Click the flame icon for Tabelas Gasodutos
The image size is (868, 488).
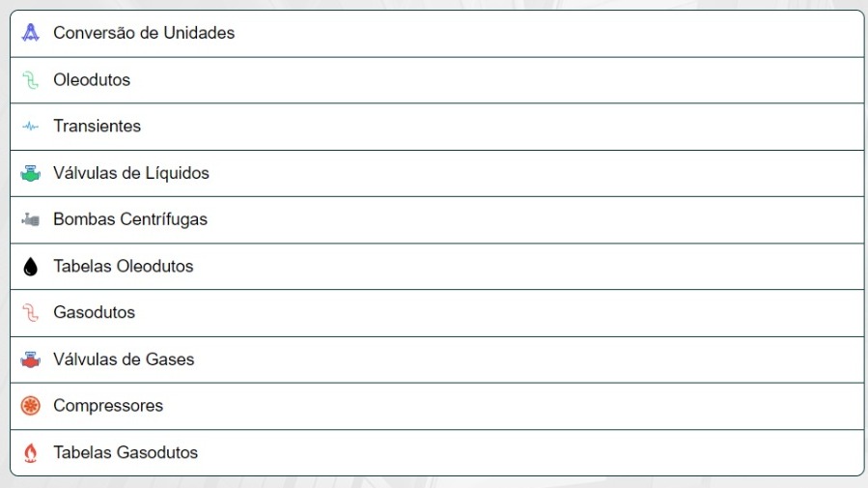(x=31, y=452)
